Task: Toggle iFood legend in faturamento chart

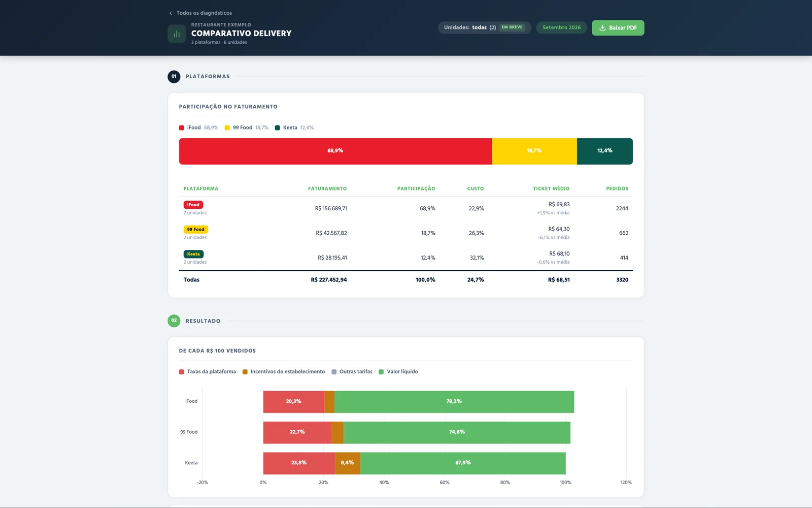Action: [x=198, y=128]
